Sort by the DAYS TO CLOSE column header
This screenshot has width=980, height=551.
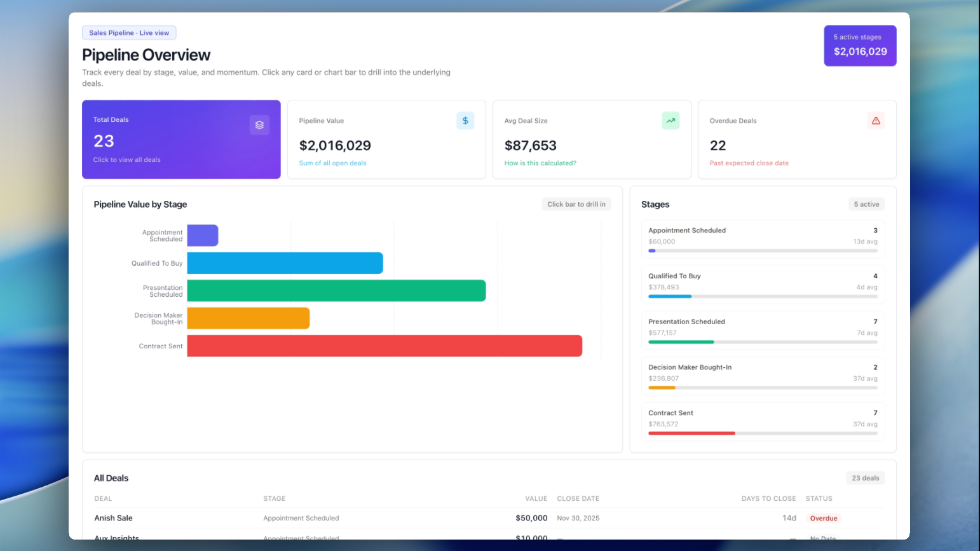769,499
